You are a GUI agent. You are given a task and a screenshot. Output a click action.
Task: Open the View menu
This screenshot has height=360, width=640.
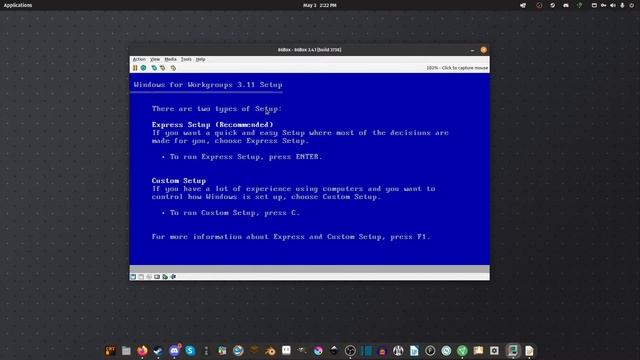155,59
